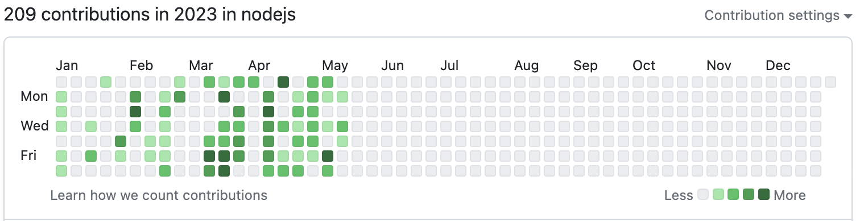
Task: Open the Contribution settings dropdown
Action: (x=778, y=15)
